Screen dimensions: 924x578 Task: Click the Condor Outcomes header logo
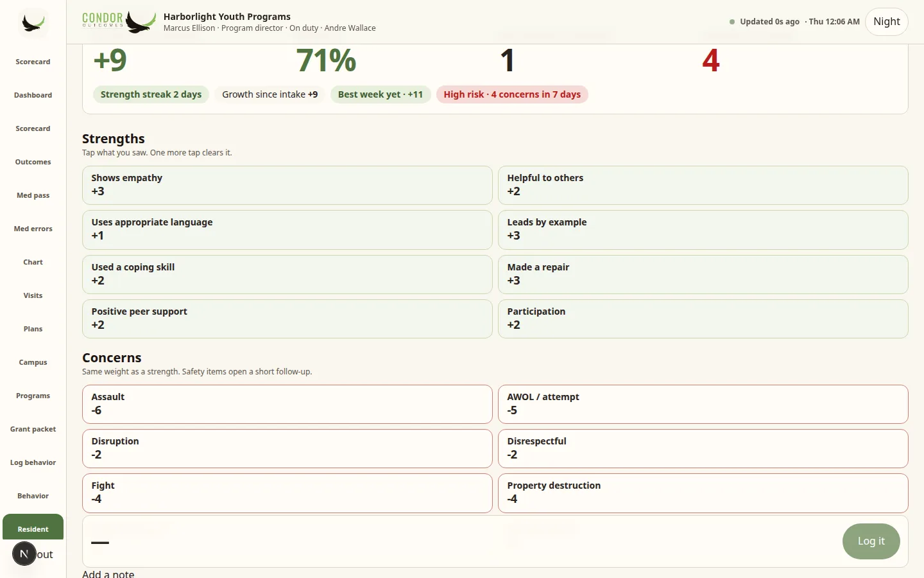119,22
